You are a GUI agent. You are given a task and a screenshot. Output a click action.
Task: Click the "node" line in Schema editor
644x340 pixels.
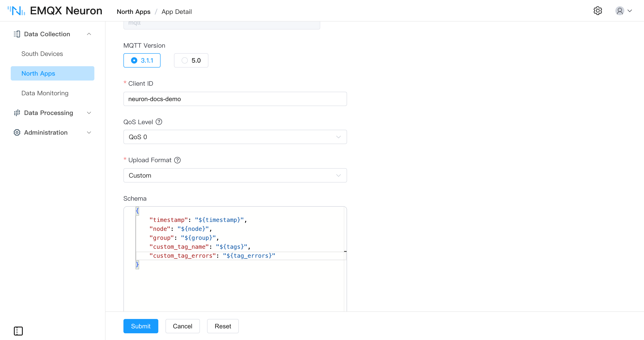coord(180,229)
